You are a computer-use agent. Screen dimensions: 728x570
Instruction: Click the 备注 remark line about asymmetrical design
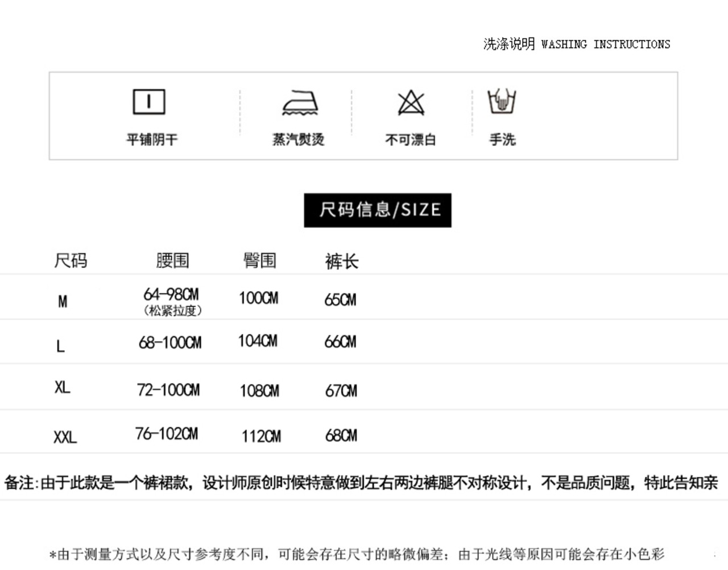pyautogui.click(x=361, y=483)
